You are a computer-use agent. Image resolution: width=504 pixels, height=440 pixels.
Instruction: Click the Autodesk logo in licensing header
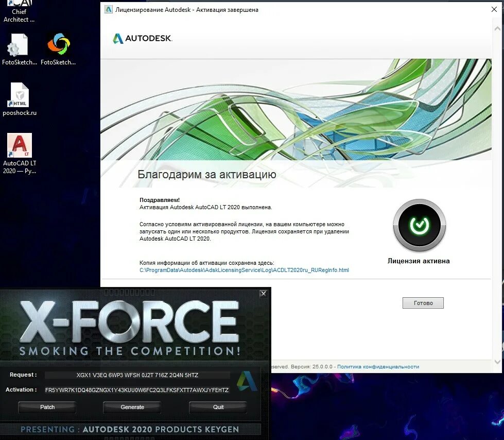[x=143, y=38]
